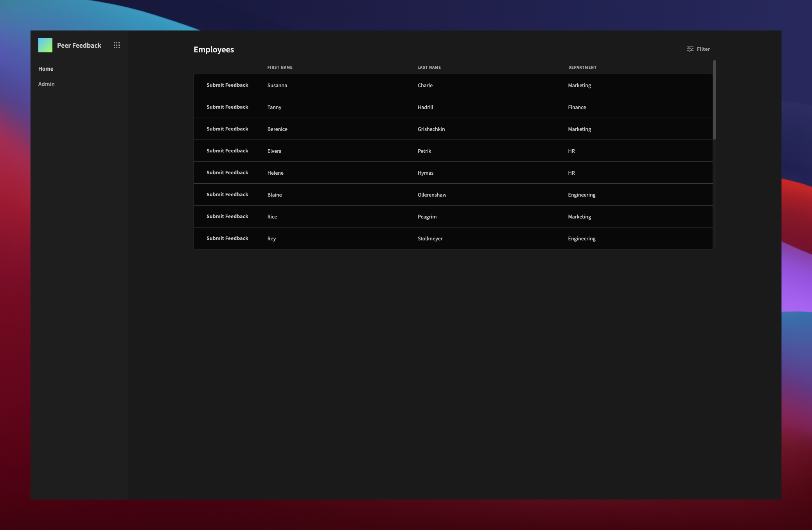Click the employees table vertical scrollbar
This screenshot has width=812, height=530.
pos(714,100)
